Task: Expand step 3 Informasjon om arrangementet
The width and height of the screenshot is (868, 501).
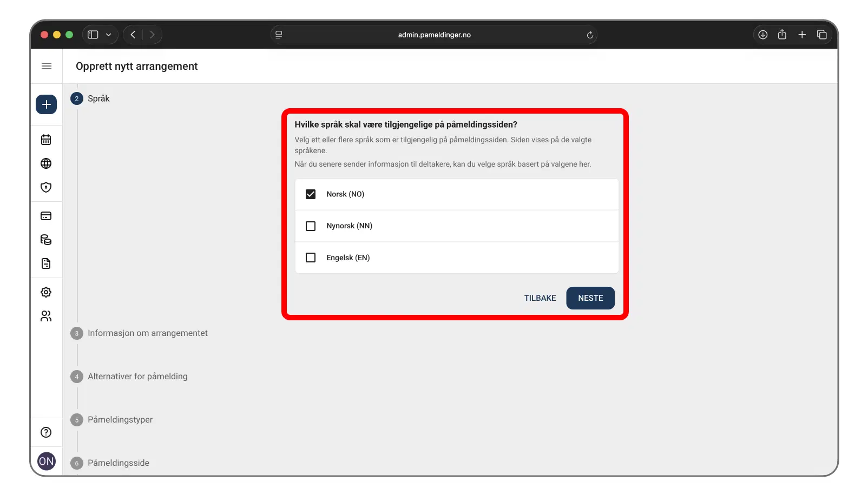Action: 147,333
